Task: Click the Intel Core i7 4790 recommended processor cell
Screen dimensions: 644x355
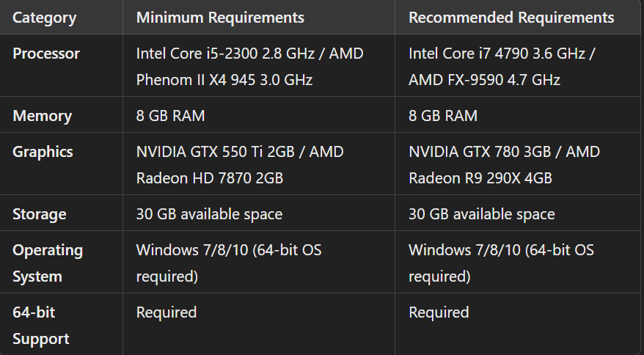Action: [502, 66]
